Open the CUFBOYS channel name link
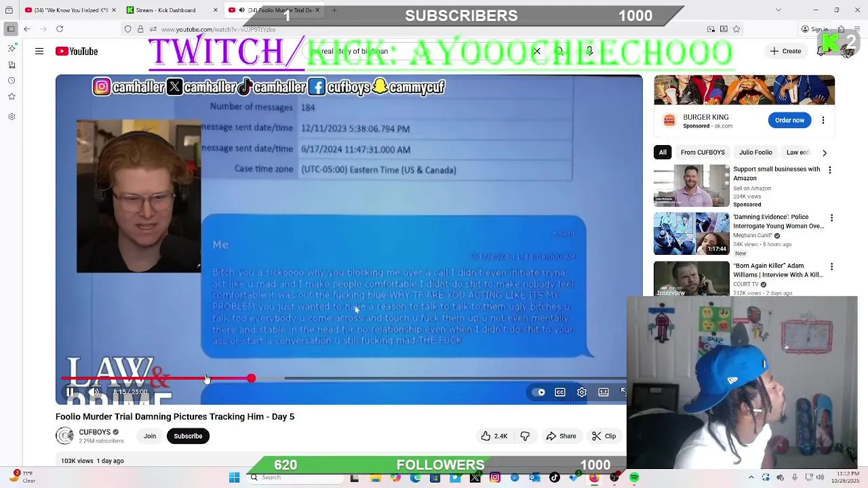Viewport: 868px width, 488px height. 94,432
